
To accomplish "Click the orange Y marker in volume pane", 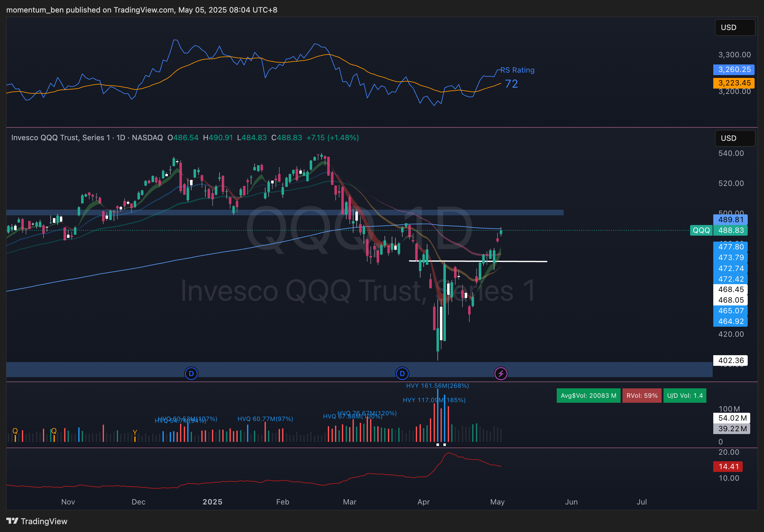I will pos(135,432).
